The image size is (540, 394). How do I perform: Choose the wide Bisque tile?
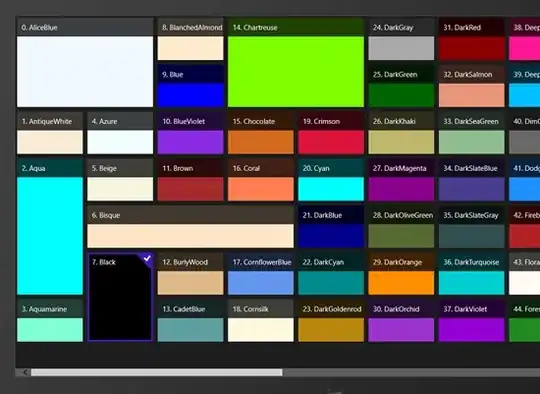point(190,227)
